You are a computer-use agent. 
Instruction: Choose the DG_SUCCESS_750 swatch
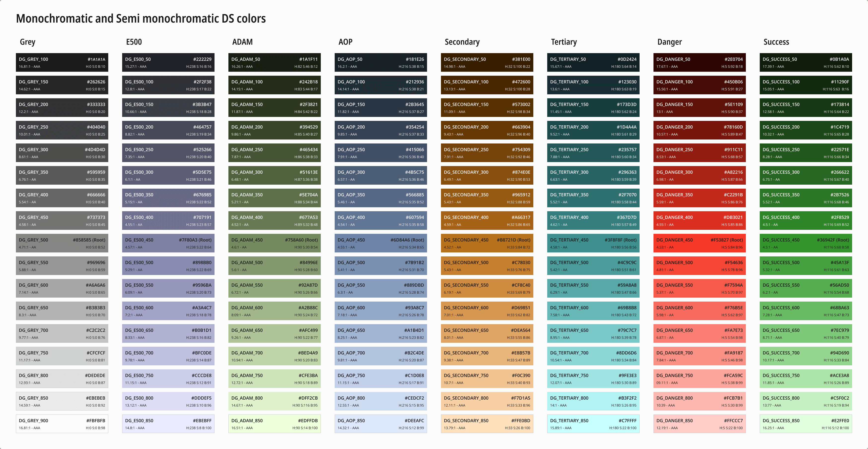(806, 379)
